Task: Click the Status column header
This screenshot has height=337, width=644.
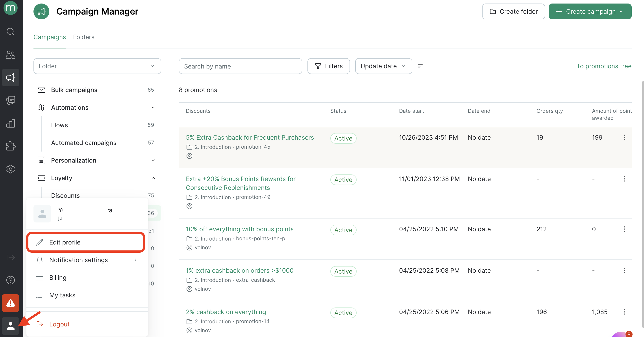Action: click(338, 111)
